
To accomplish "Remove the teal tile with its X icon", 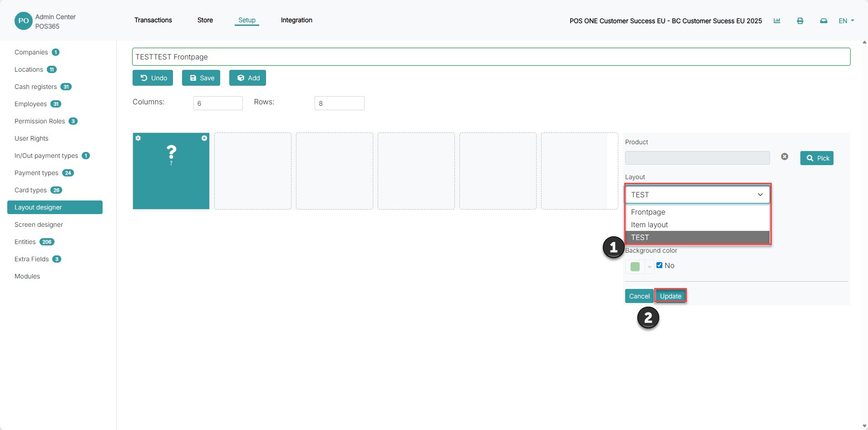I will [x=204, y=138].
